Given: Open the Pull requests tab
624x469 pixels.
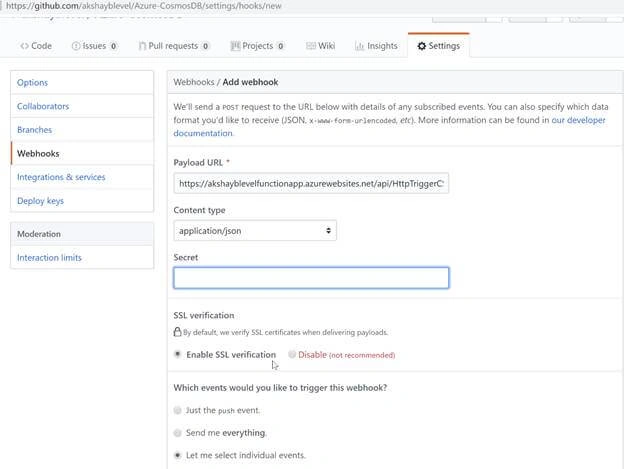Looking at the screenshot, I should coord(174,46).
